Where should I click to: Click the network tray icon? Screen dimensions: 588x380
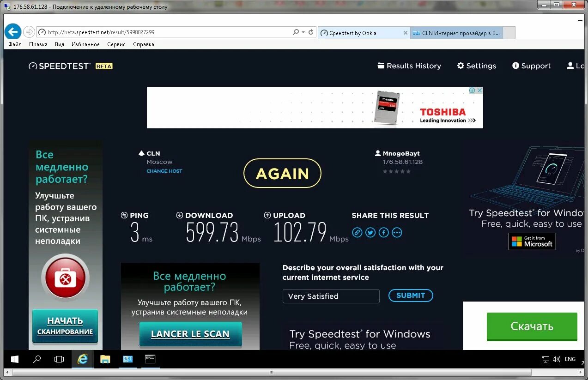click(546, 359)
